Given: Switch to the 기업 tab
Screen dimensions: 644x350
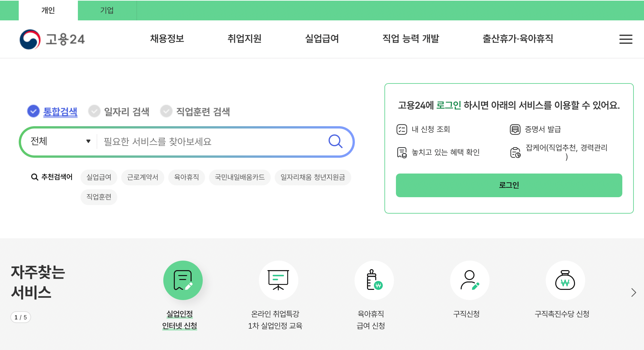Looking at the screenshot, I should 107,10.
